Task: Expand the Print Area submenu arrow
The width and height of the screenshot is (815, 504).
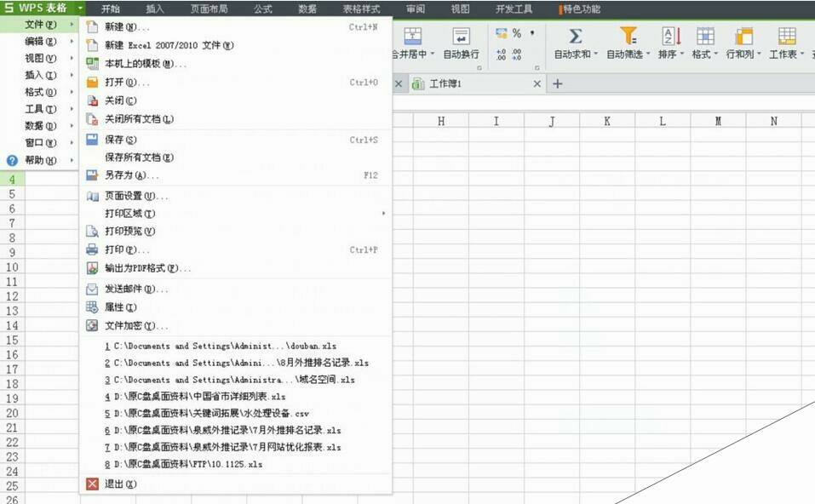Action: [x=383, y=213]
